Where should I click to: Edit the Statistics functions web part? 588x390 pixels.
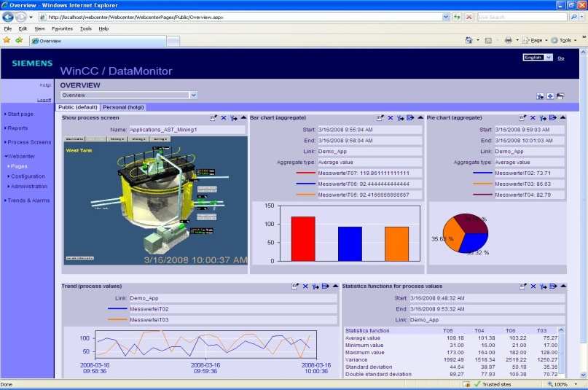(x=522, y=286)
